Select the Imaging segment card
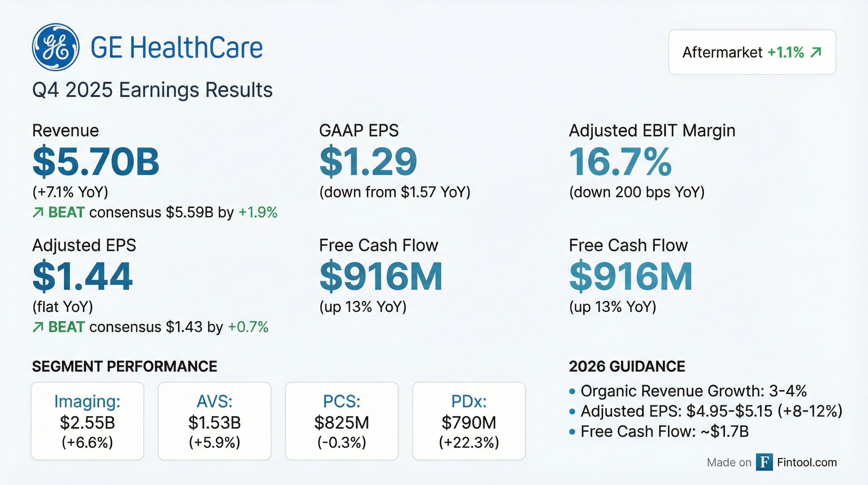Viewport: 868px width, 485px height. [87, 421]
